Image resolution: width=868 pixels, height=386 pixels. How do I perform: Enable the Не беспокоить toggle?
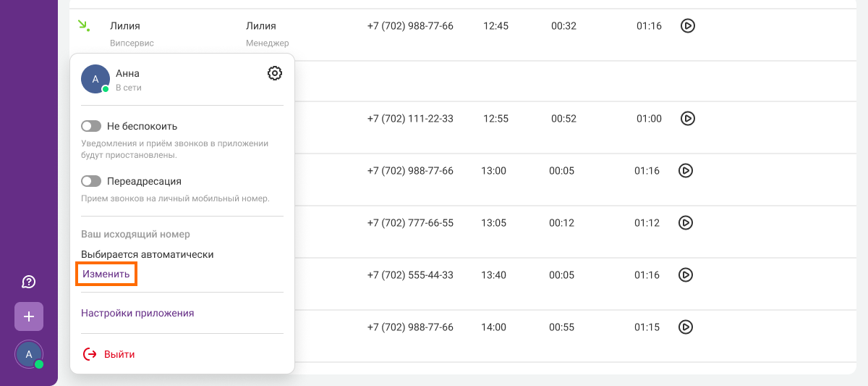91,126
